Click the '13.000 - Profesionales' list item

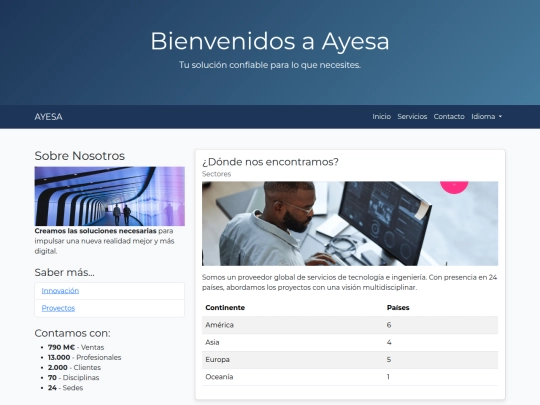84,357
